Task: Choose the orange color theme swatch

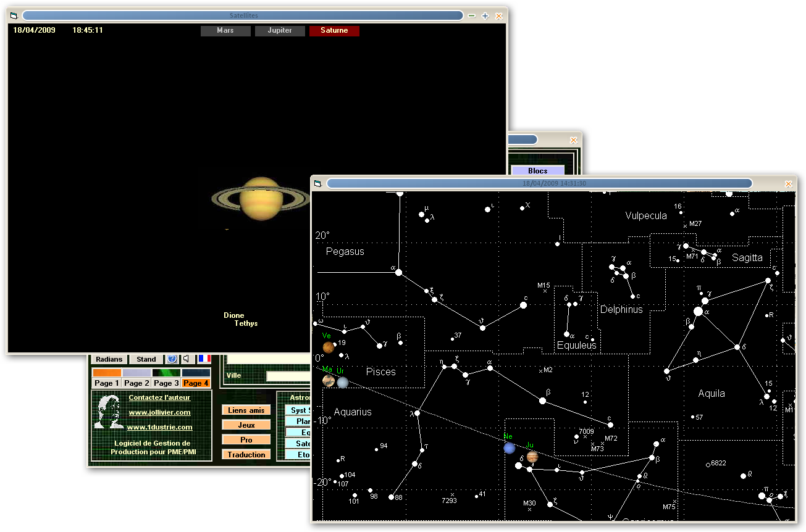Action: pos(107,373)
